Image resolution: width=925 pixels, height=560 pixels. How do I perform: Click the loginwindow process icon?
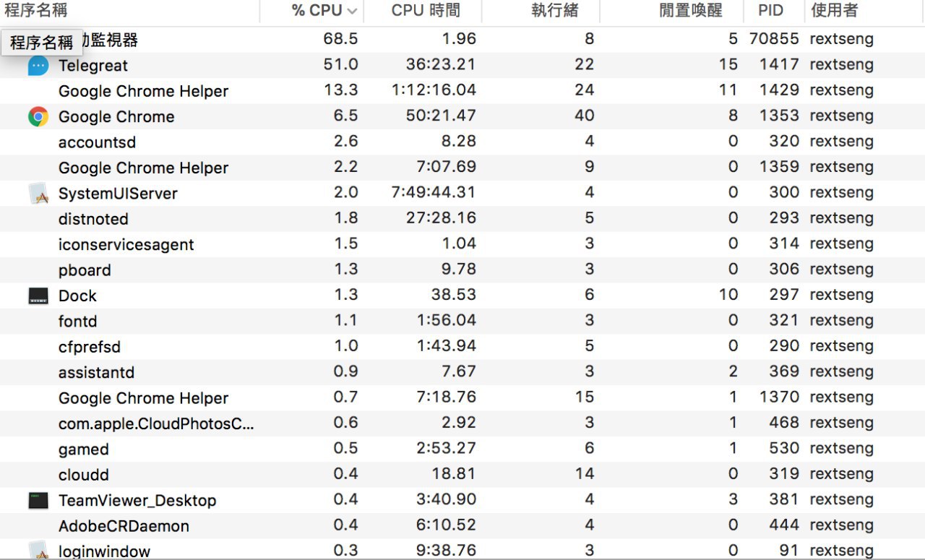(x=38, y=551)
